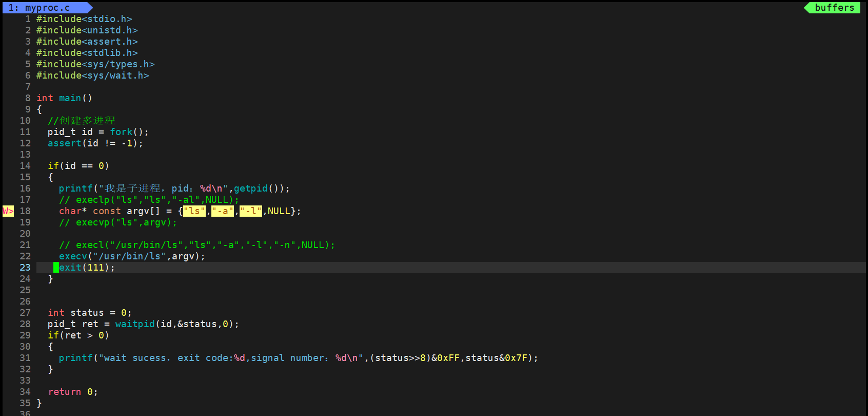The width and height of the screenshot is (868, 416).
Task: Click #include<unistd.h> on line 2
Action: 87,30
